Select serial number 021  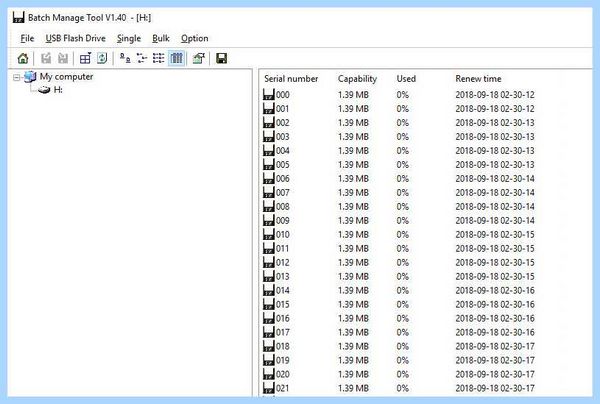click(x=283, y=388)
